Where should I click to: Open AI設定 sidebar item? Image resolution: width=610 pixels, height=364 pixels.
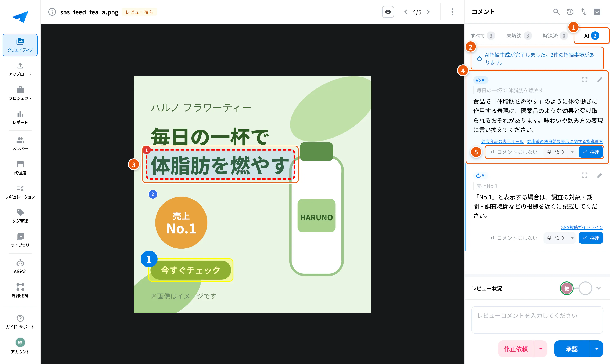point(20,267)
